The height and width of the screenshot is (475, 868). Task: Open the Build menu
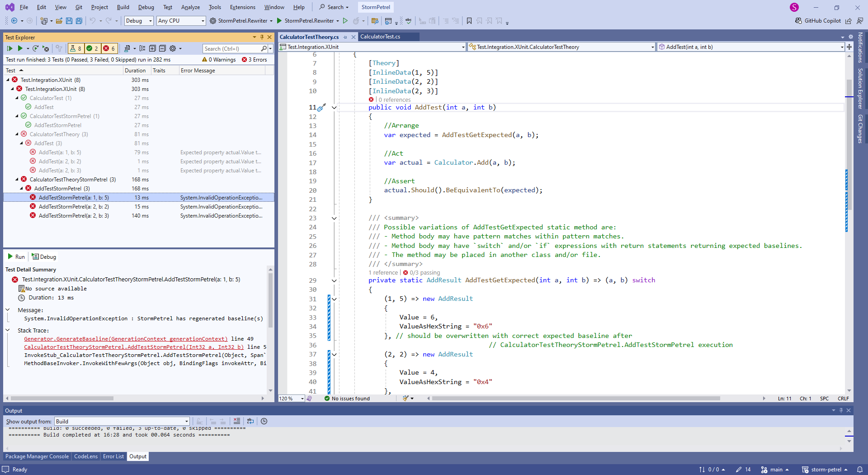pyautogui.click(x=123, y=7)
